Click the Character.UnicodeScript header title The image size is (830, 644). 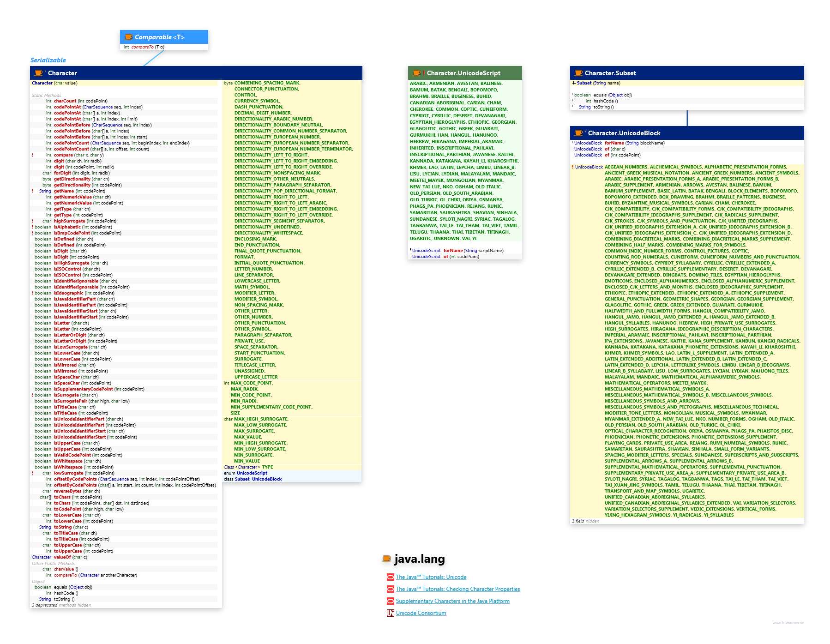coord(463,73)
